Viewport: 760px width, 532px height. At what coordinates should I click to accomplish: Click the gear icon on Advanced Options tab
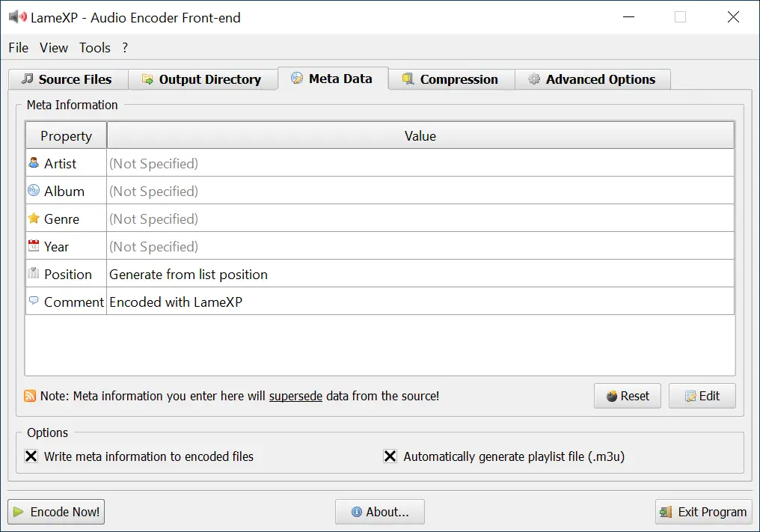pyautogui.click(x=534, y=79)
